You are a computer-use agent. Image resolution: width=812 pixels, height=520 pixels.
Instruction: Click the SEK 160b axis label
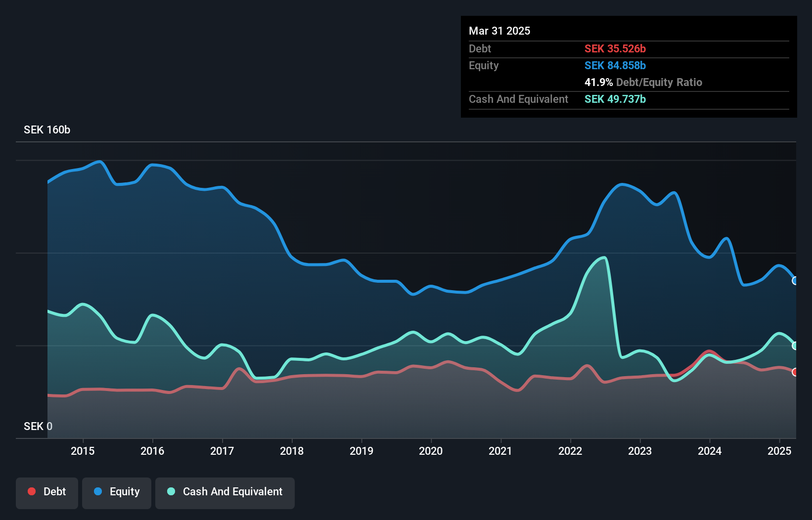(x=47, y=130)
